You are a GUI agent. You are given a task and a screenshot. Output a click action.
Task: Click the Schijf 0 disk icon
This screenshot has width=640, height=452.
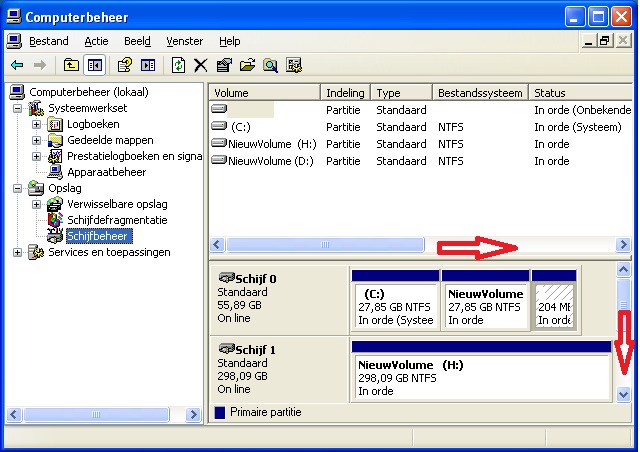tap(227, 278)
